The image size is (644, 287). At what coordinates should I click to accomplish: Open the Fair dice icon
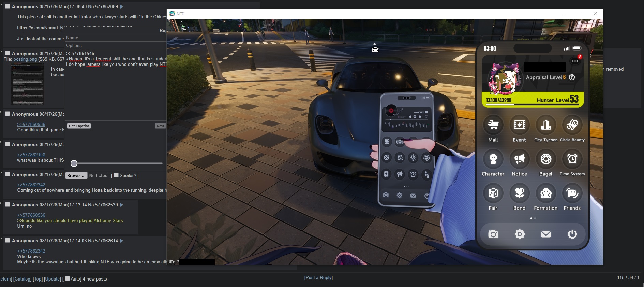pyautogui.click(x=493, y=193)
